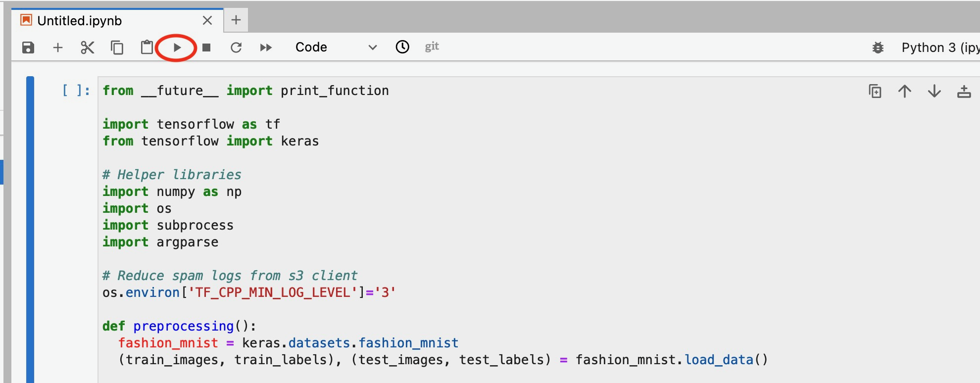This screenshot has width=980, height=383.
Task: Place cursor on 'import argparse' line
Action: pos(160,242)
